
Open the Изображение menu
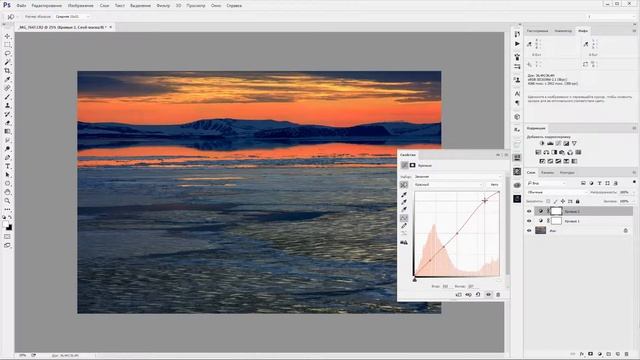[80, 6]
